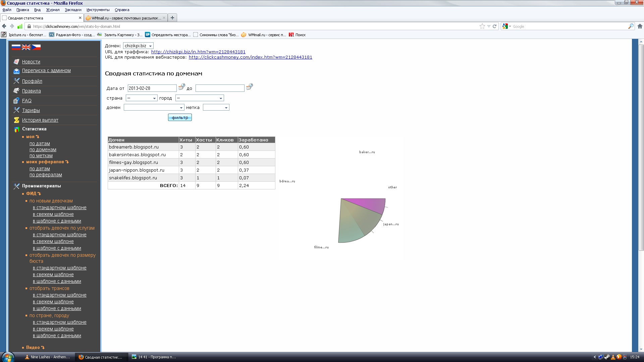Open calendar picker next to start date

(x=181, y=87)
